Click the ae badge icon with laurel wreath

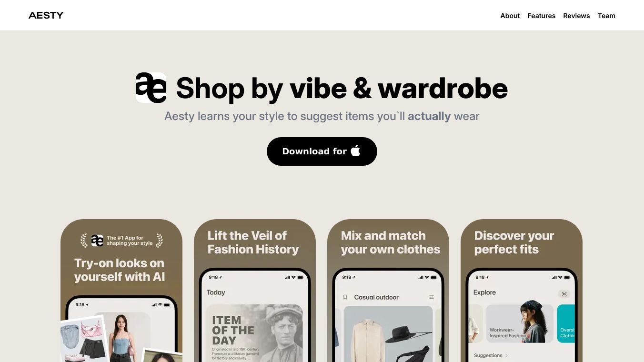point(97,241)
